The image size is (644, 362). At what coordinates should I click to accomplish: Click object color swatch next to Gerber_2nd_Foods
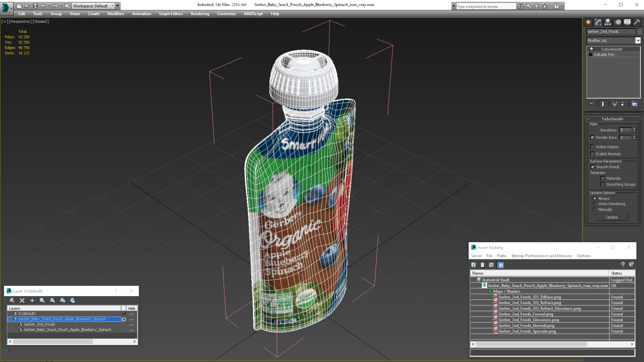pyautogui.click(x=640, y=32)
